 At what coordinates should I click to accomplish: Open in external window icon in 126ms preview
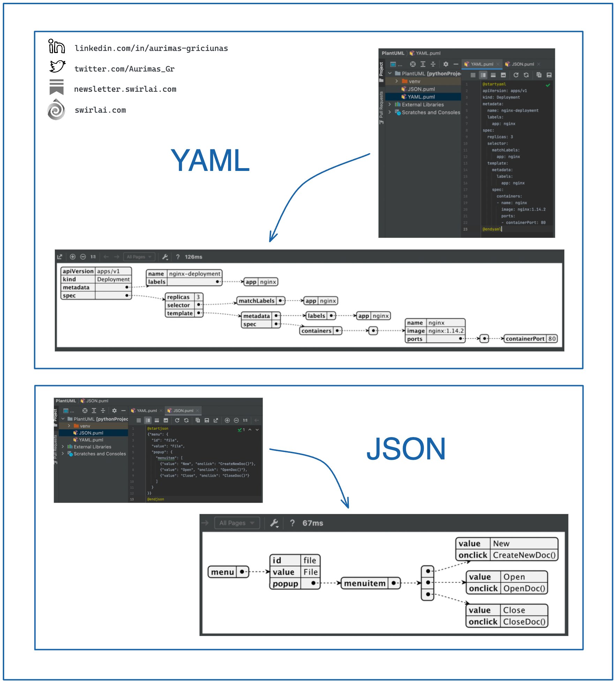(60, 257)
